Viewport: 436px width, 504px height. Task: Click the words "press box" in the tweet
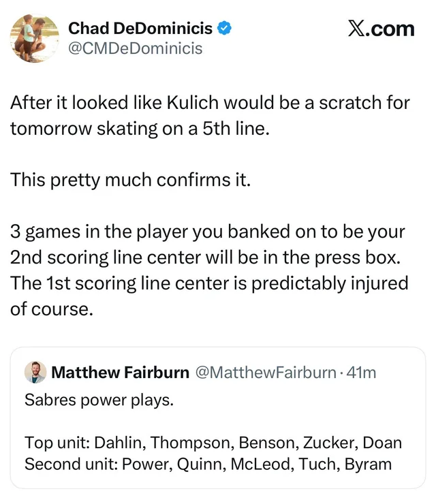[x=371, y=257]
